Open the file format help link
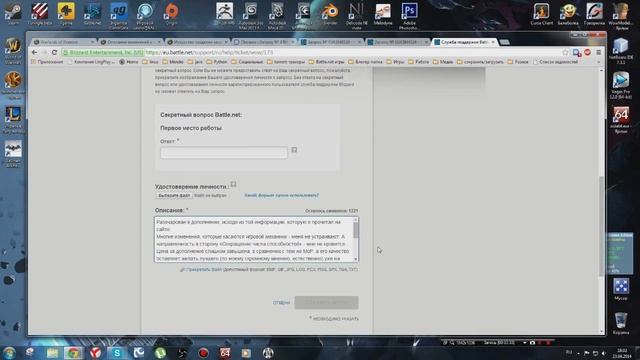Viewport: 640px width, 360px height. click(x=282, y=196)
